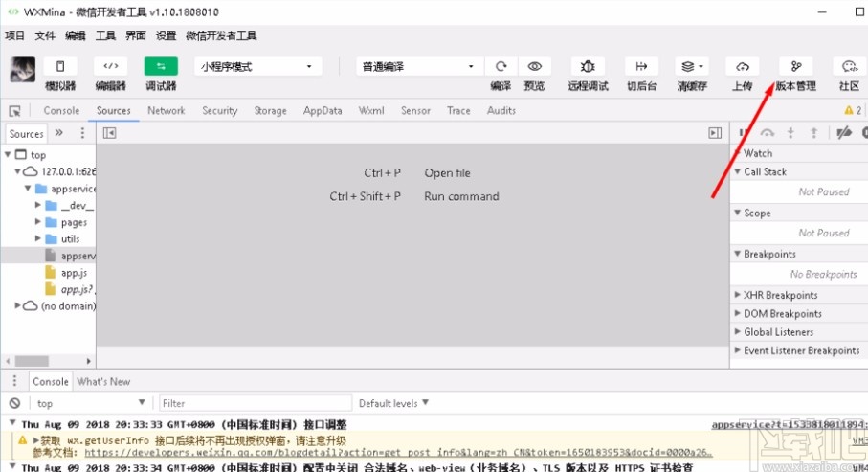868x472 pixels.
Task: Click the clear console icon
Action: 15,403
